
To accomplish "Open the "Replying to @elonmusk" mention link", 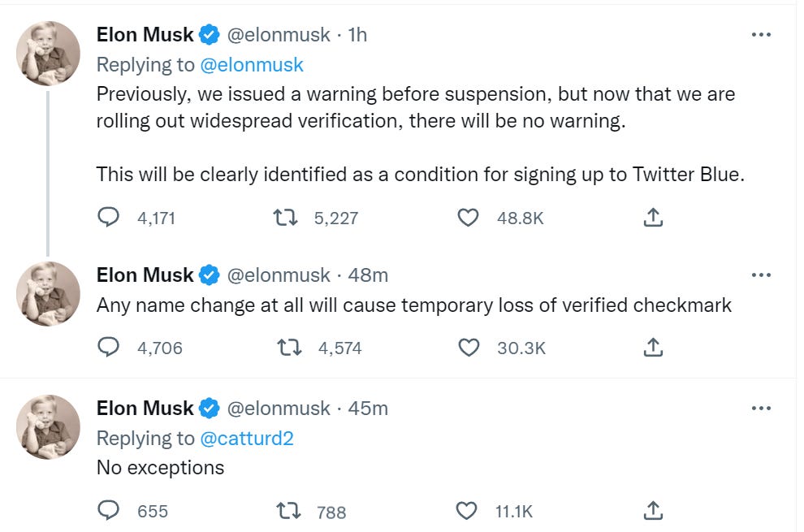I will pyautogui.click(x=251, y=65).
